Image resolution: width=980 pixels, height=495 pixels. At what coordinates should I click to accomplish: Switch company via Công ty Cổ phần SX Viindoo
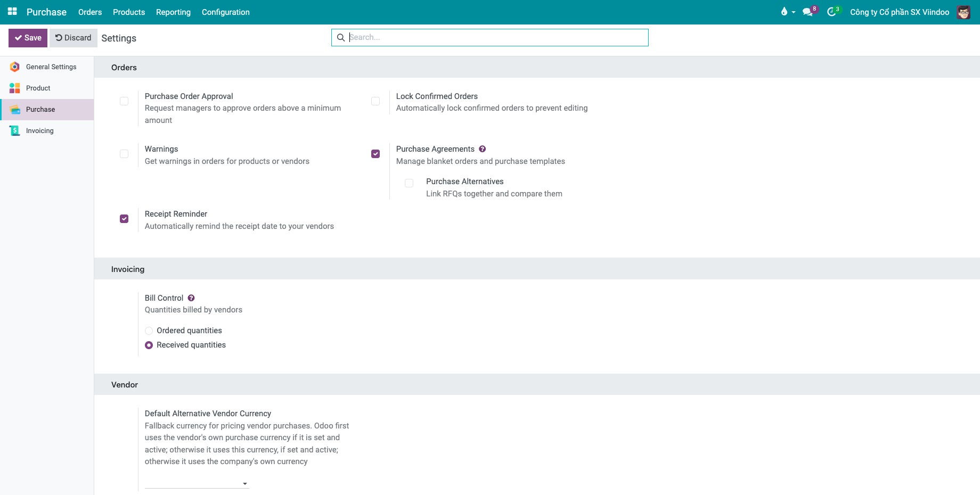pos(900,12)
